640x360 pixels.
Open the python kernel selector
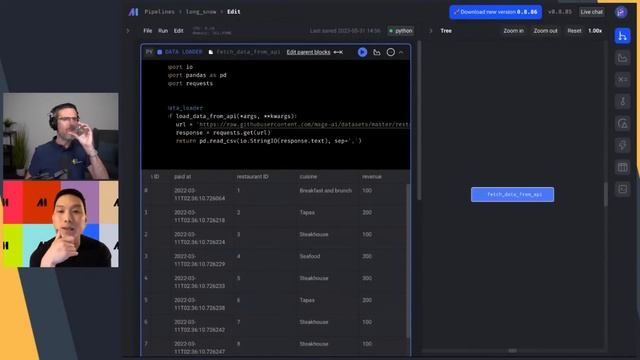(x=401, y=31)
